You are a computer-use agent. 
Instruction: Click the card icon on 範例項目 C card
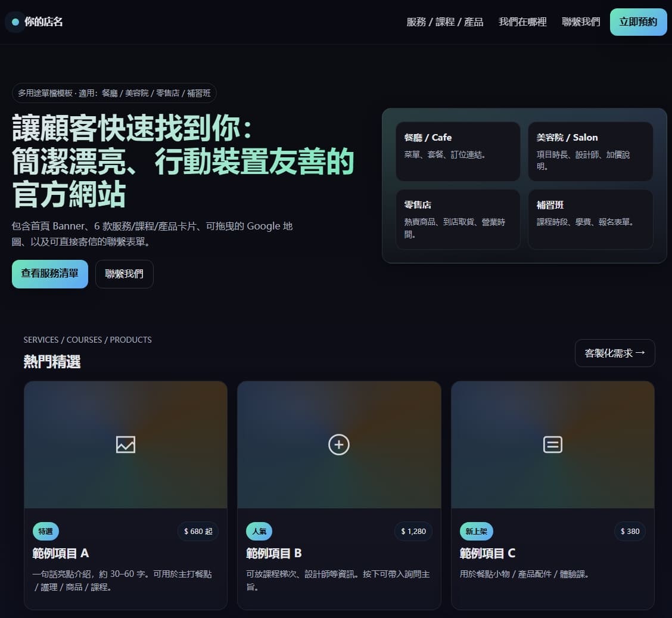pyautogui.click(x=552, y=444)
